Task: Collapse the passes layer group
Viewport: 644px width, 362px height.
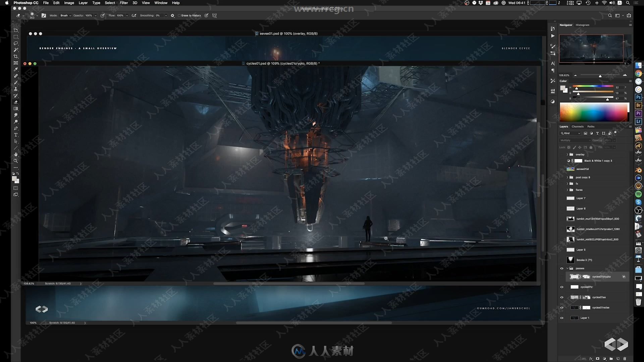Action: (x=568, y=268)
